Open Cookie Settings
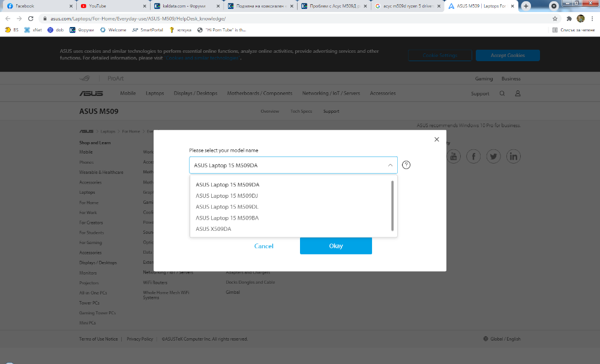This screenshot has width=600, height=364. (440, 55)
